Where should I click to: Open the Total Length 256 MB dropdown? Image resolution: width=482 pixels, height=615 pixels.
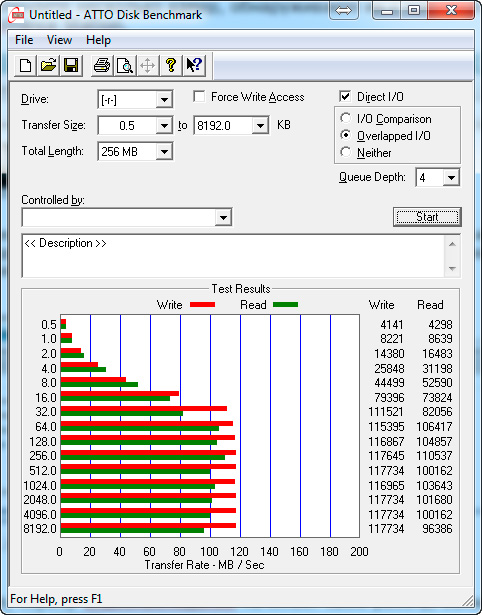(164, 151)
